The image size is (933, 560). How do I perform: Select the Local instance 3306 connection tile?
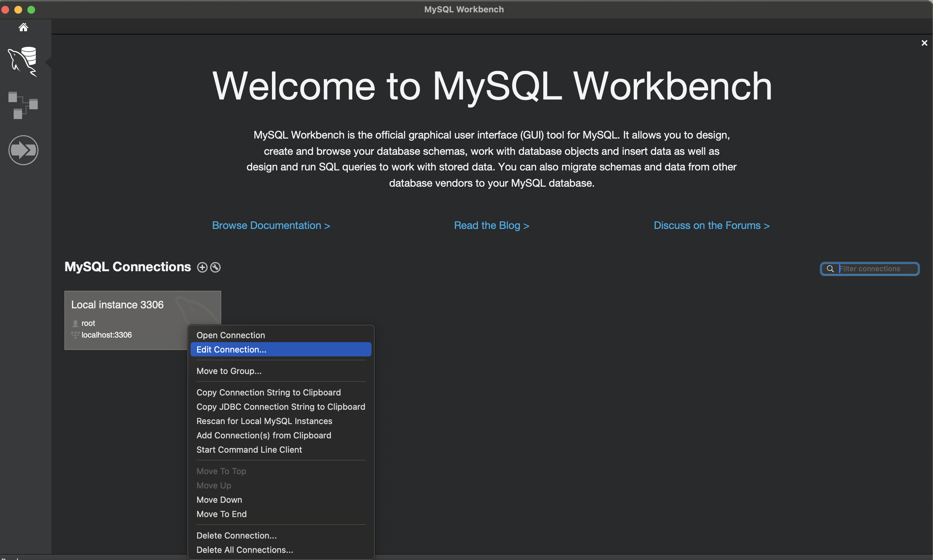click(142, 320)
